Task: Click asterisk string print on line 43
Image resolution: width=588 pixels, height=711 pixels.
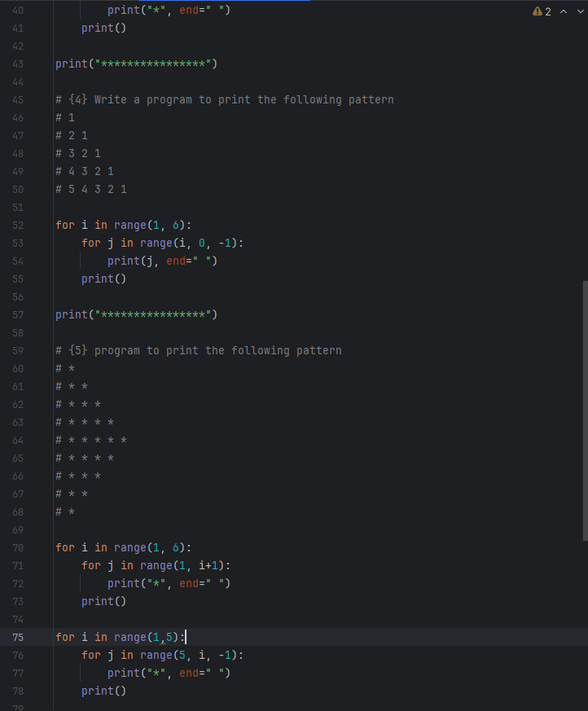Action: tap(137, 64)
